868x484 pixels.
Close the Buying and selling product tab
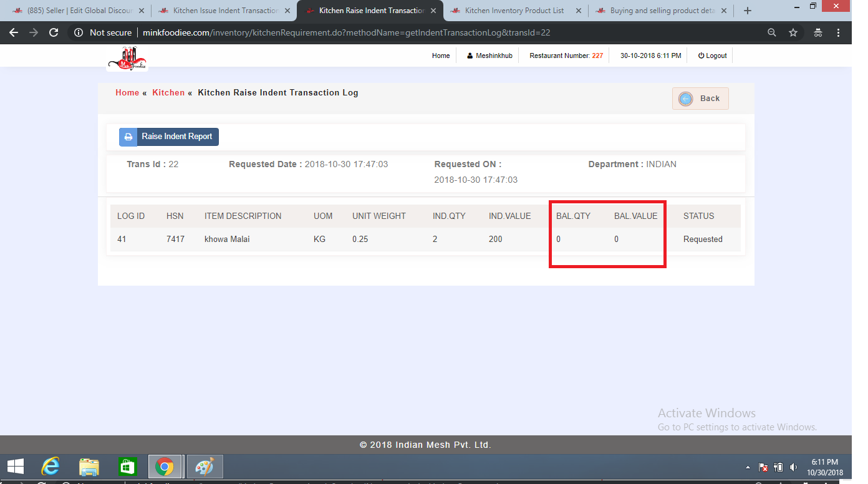pyautogui.click(x=724, y=11)
